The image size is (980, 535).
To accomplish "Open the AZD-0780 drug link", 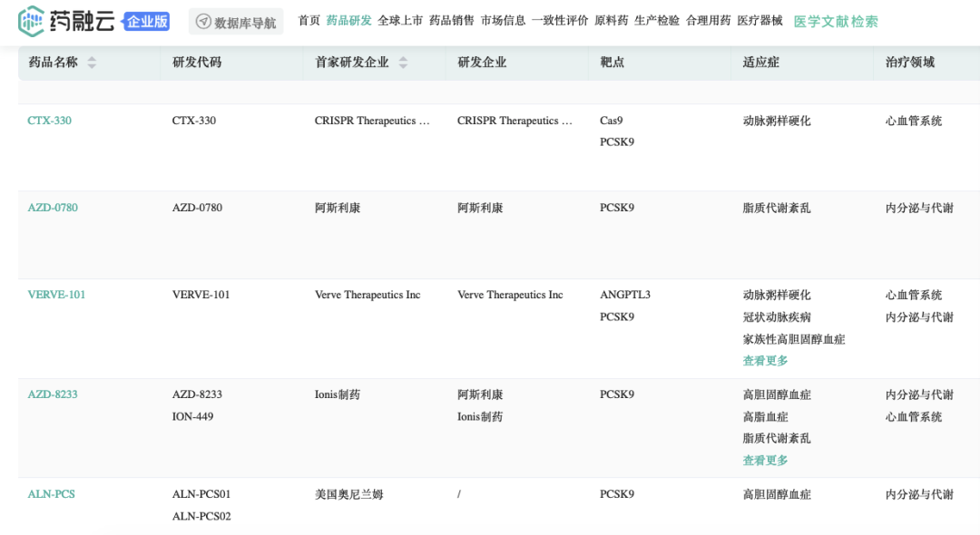I will (x=53, y=208).
